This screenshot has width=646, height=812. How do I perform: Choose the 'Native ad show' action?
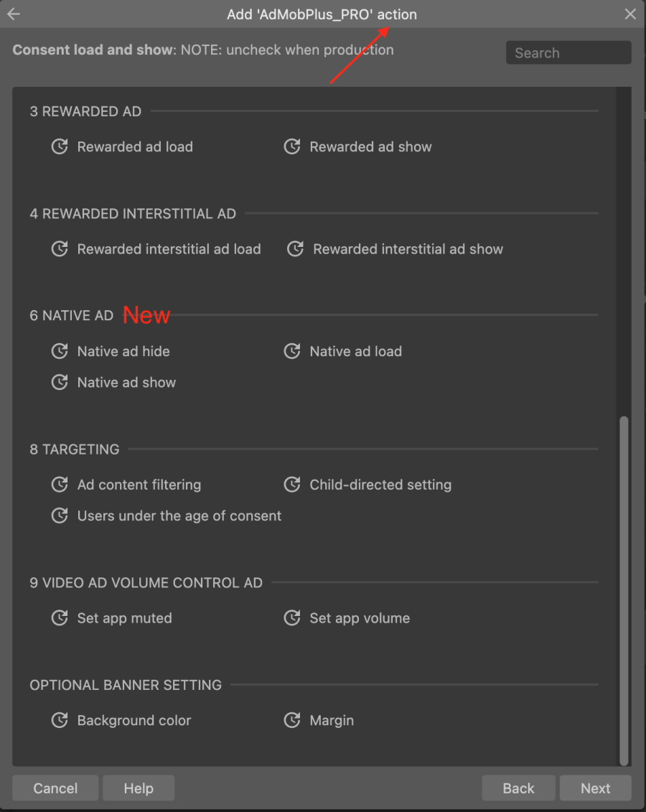pyautogui.click(x=60, y=382)
